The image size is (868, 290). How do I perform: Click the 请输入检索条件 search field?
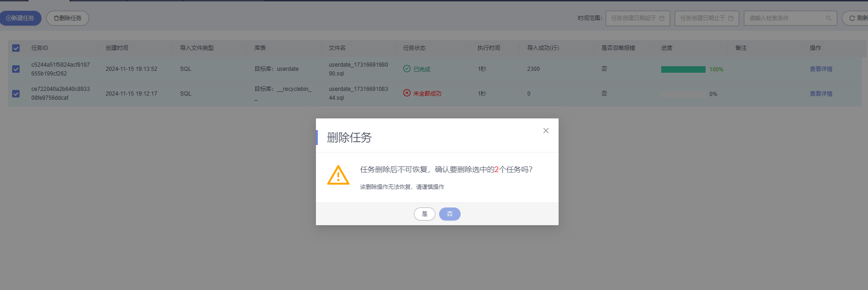pos(790,18)
